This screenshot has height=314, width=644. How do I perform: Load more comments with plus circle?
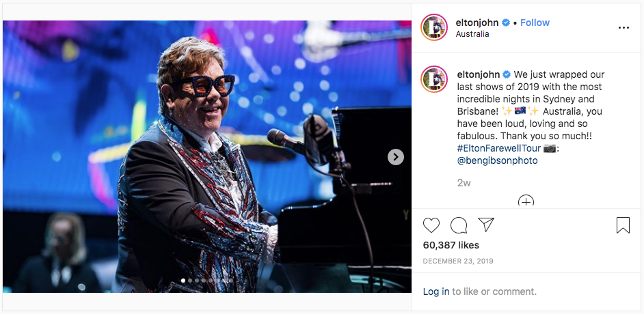526,201
